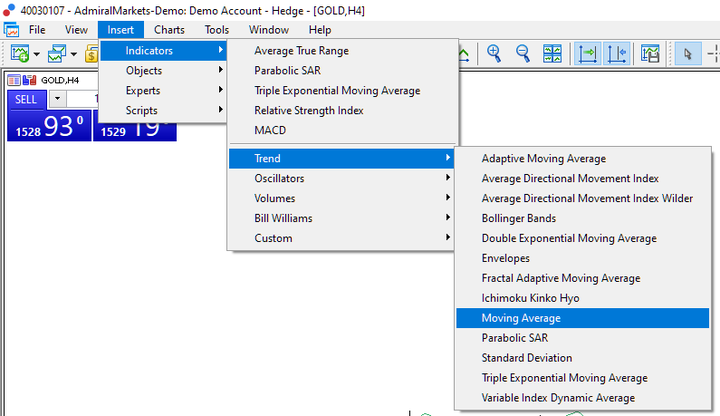Expand the Indicators submenu
720x416 pixels.
163,51
